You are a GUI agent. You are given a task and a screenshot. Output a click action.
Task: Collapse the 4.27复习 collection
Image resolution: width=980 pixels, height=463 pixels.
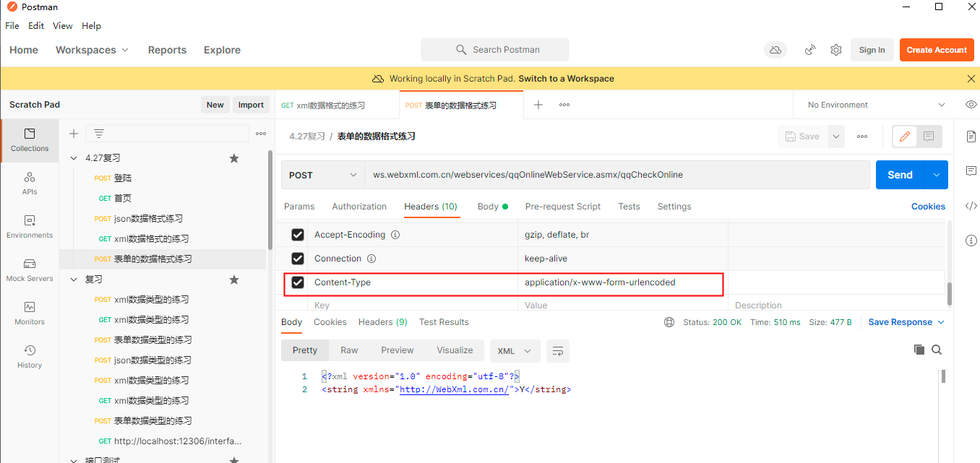click(73, 158)
